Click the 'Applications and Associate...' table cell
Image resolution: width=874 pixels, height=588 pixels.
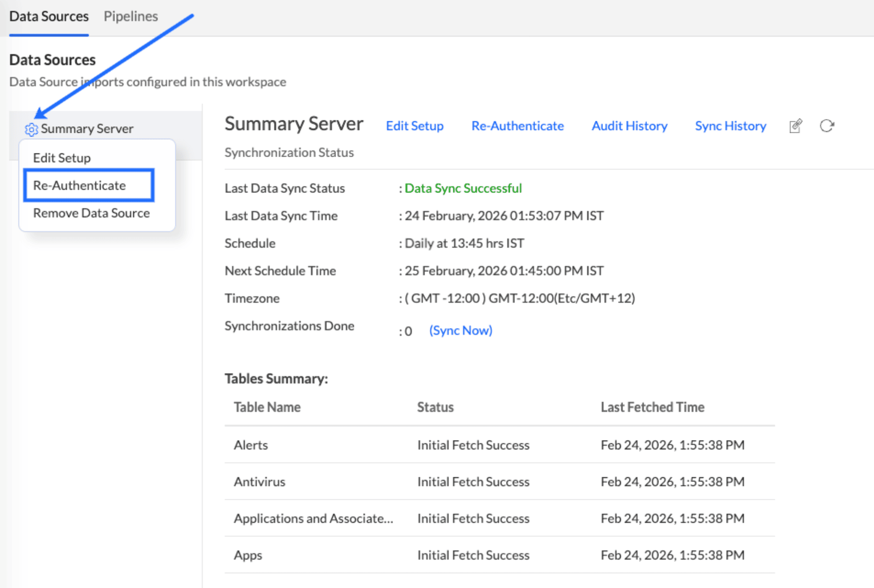(314, 519)
